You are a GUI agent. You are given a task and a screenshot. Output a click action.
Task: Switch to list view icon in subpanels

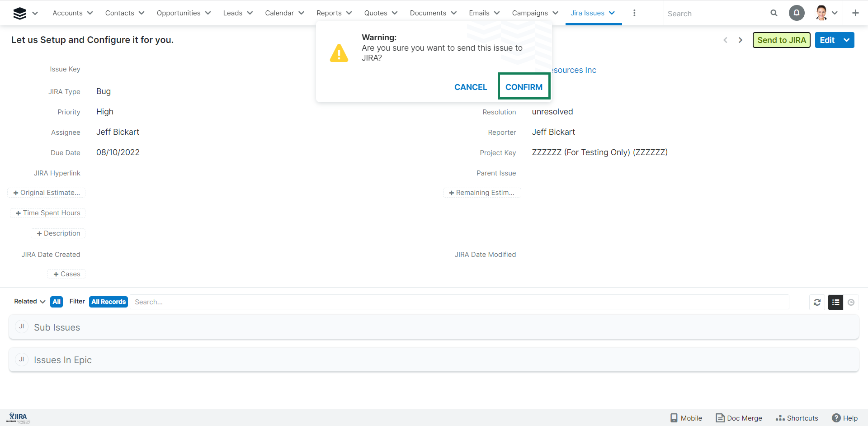pos(835,302)
